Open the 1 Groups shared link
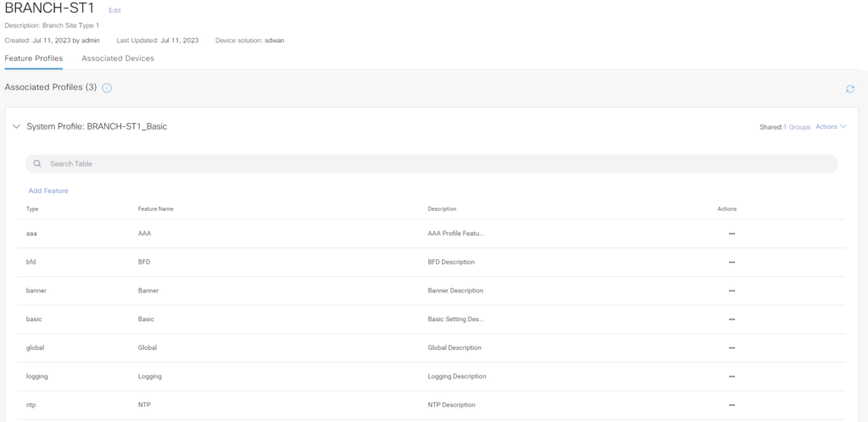The height and width of the screenshot is (422, 868). pyautogui.click(x=796, y=126)
